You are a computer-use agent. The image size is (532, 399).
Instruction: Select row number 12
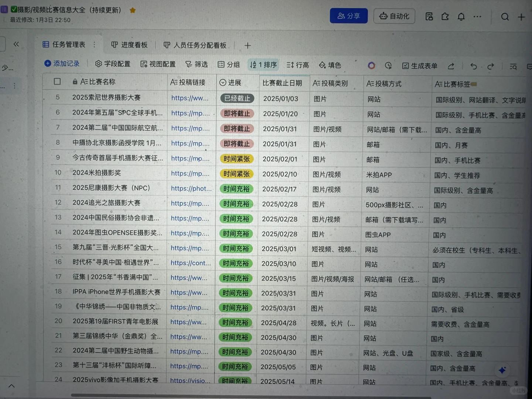pos(58,202)
